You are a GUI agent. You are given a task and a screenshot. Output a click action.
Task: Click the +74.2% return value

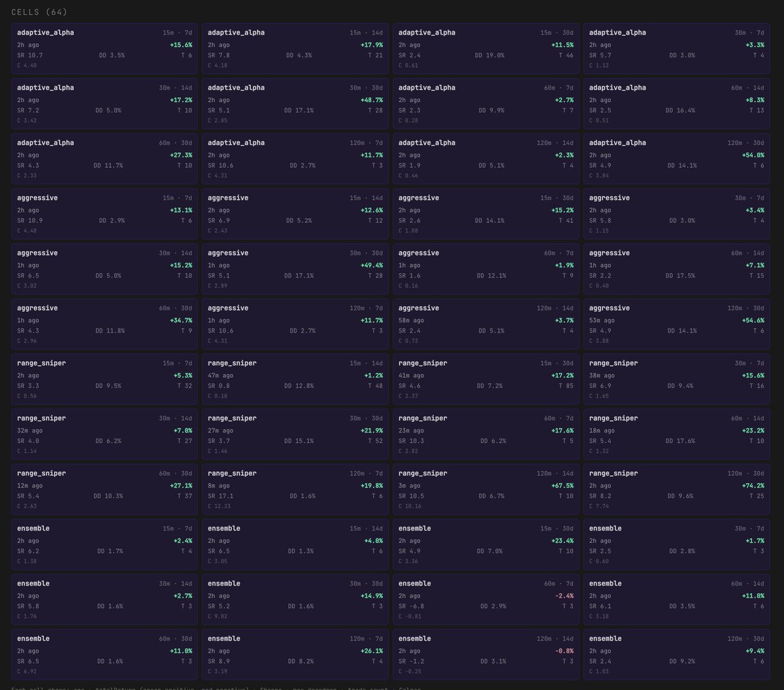753,485
